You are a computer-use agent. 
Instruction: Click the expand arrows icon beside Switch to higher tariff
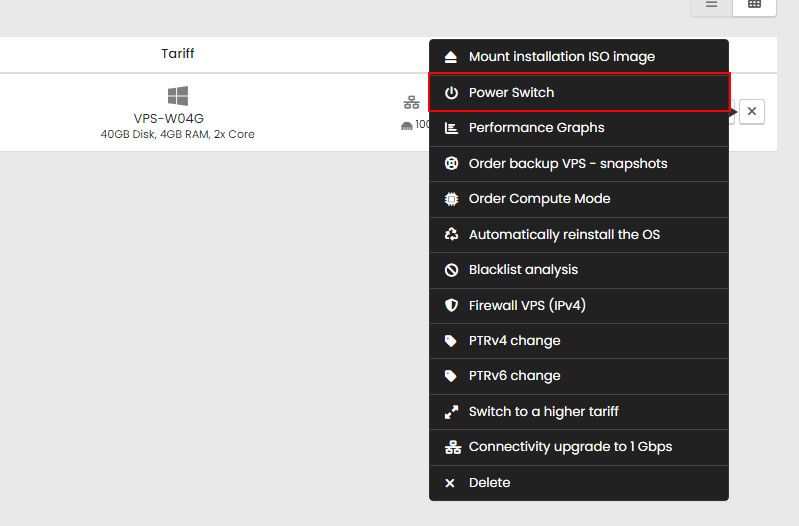pyautogui.click(x=451, y=412)
